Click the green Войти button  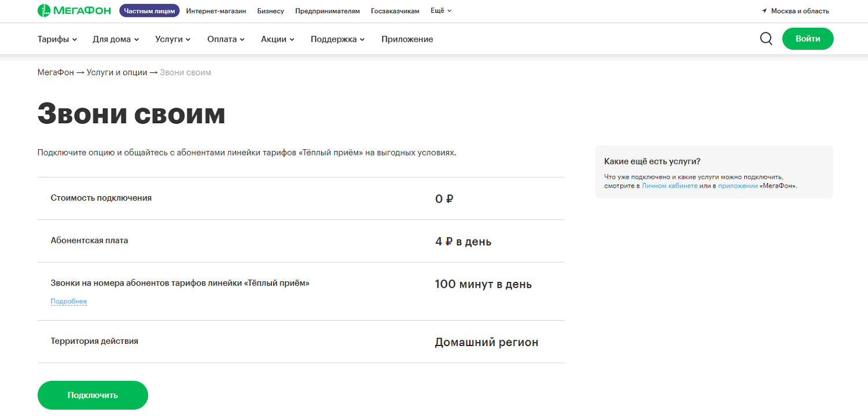[808, 39]
